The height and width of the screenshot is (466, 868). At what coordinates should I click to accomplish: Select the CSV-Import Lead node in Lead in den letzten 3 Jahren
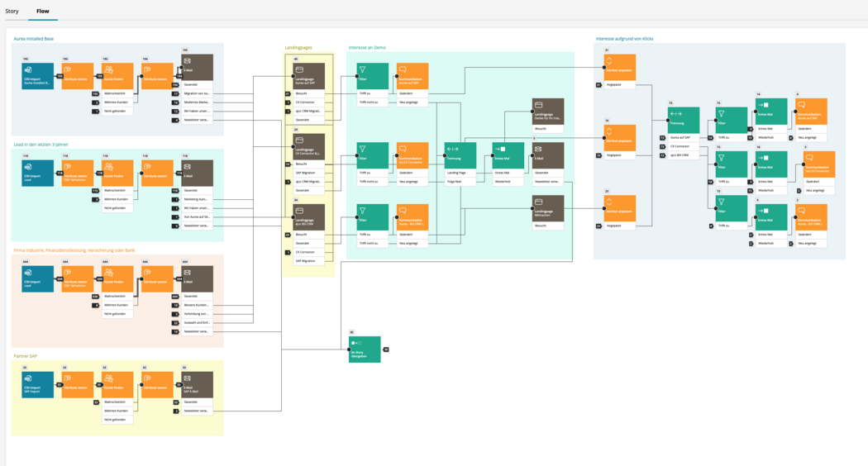coord(38,174)
